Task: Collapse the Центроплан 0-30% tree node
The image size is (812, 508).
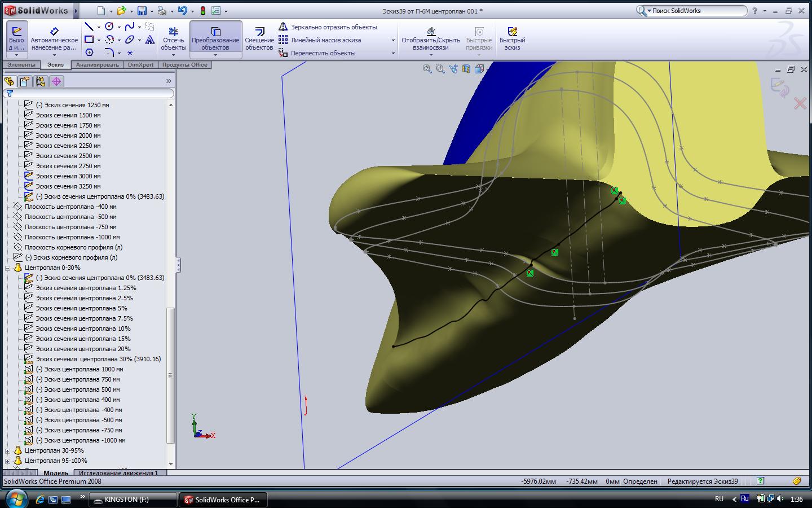Action: (8, 268)
